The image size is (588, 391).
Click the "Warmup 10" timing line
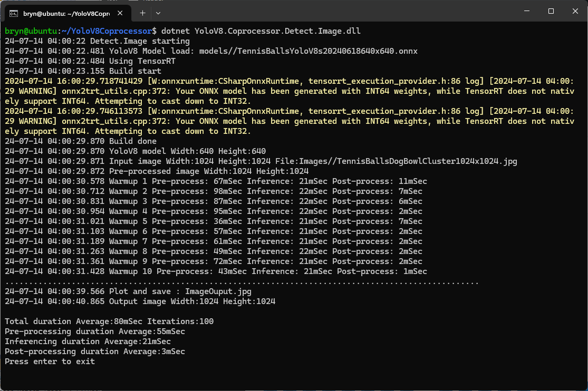(216, 271)
